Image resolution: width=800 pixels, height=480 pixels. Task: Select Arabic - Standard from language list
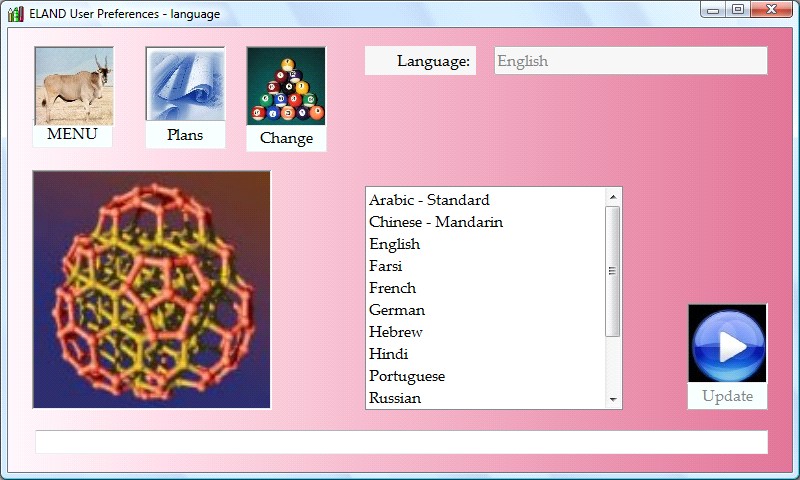tap(429, 200)
